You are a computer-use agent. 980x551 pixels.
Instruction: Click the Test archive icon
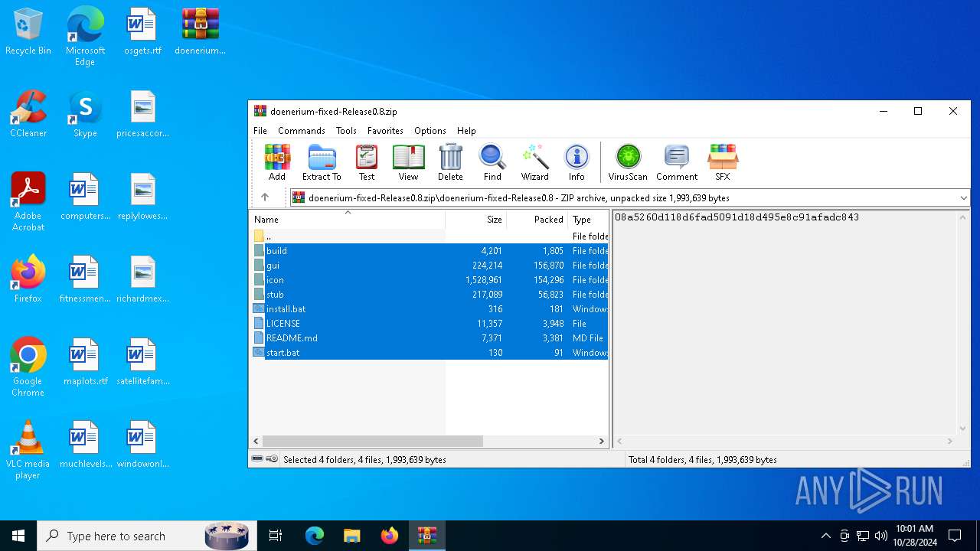pos(367,162)
